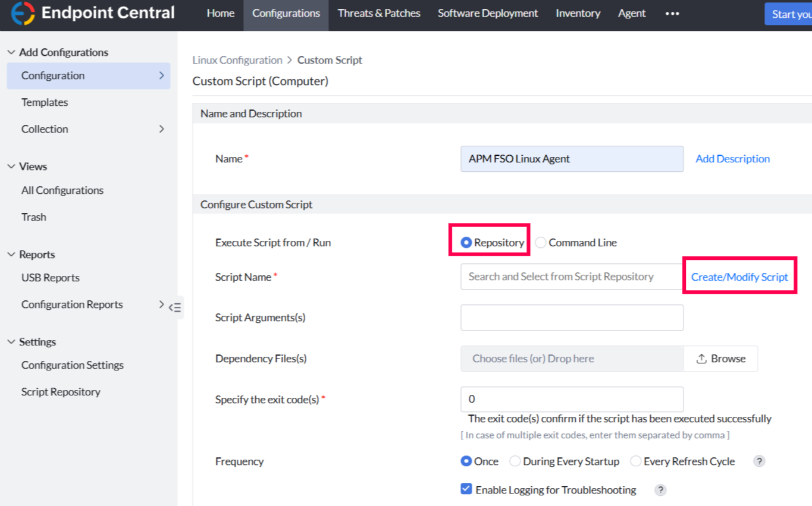Click the Endpoint Central logo icon
Screen dimensions: 812x506
(23, 13)
